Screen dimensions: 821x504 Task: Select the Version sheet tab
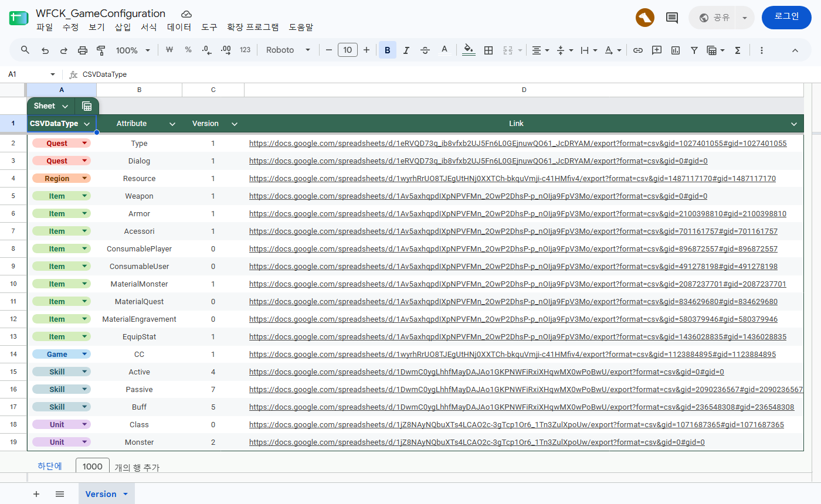coord(107,494)
